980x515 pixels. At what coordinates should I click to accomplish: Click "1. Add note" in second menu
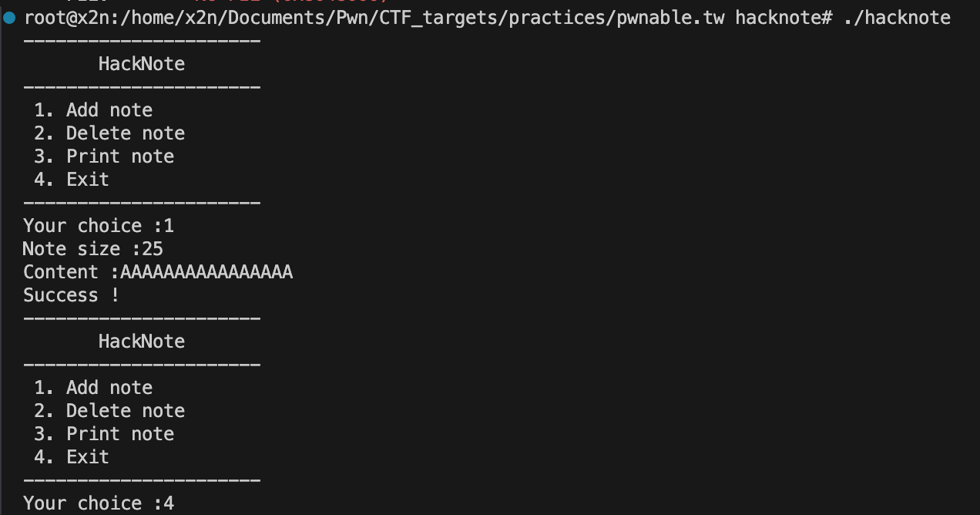pos(93,388)
